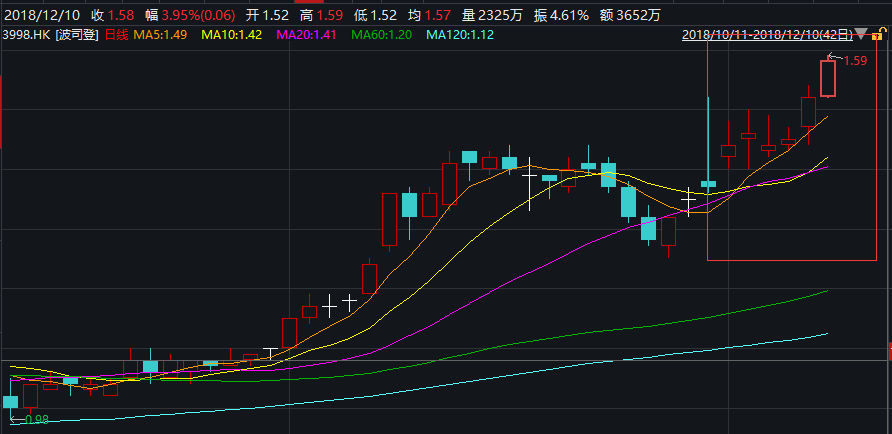The height and width of the screenshot is (434, 892).
Task: Select the MA120:1.12 indicator label
Action: (460, 35)
